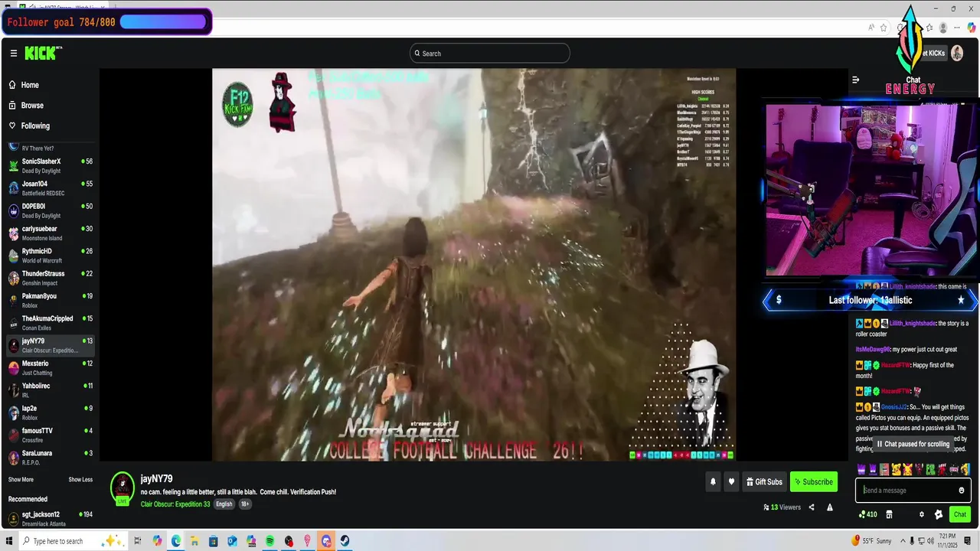The width and height of the screenshot is (980, 551).
Task: Open the Browse page
Action: click(32, 106)
